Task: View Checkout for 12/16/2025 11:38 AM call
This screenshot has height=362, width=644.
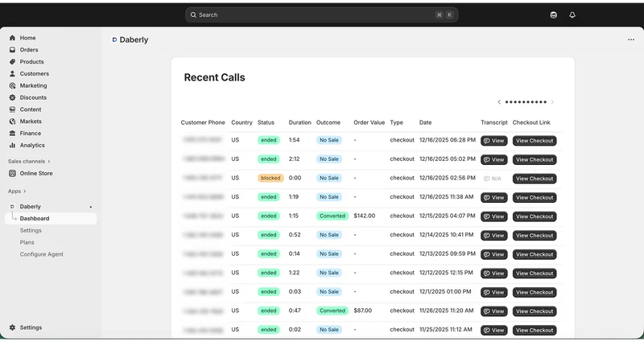Action: tap(535, 197)
